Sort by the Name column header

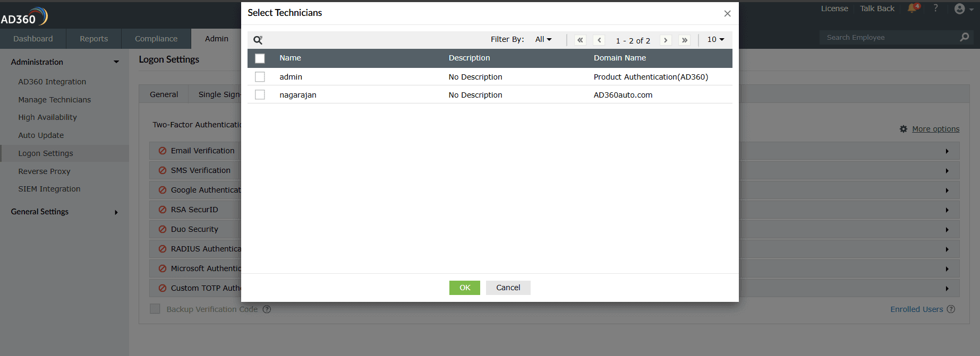[x=291, y=58]
